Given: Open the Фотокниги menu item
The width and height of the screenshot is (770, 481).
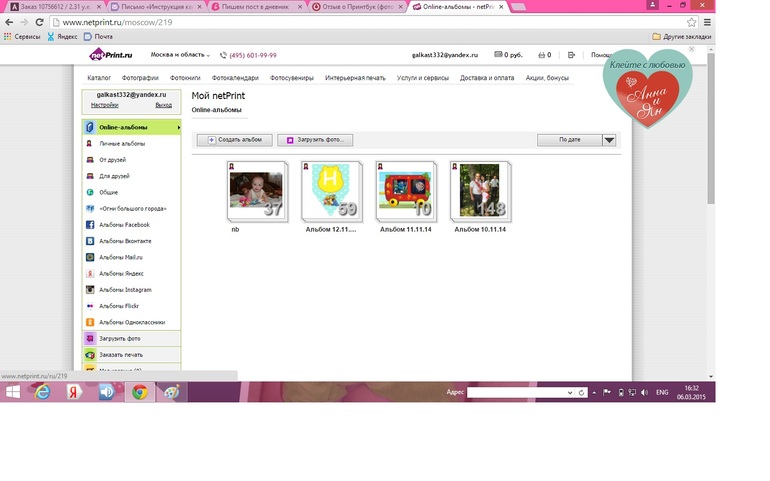Looking at the screenshot, I should 185,77.
